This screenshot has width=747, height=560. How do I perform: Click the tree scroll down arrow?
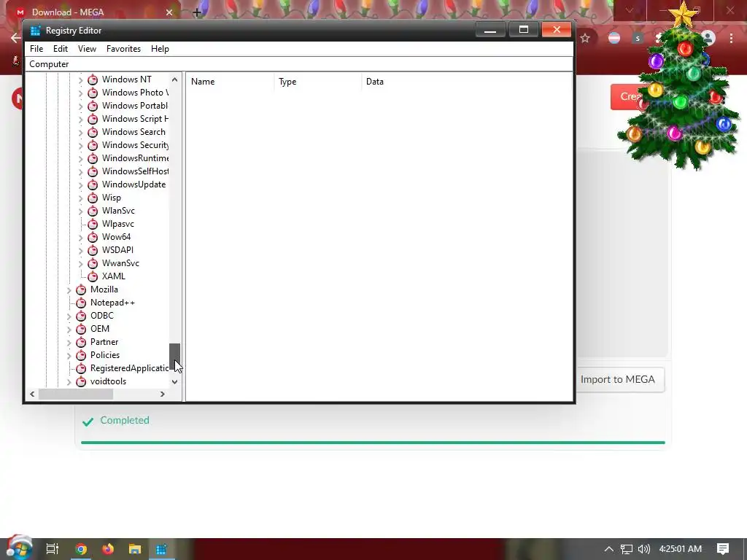tap(175, 382)
